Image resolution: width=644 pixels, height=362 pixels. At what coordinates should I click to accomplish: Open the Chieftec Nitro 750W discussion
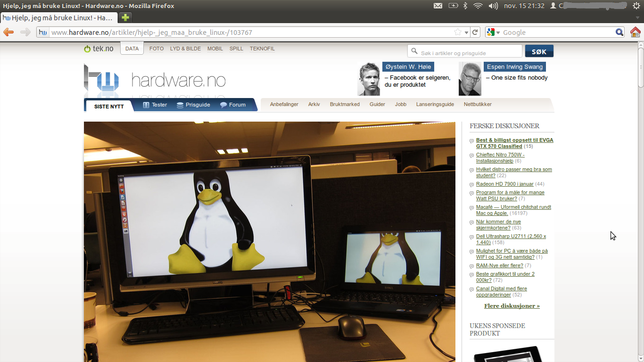coord(500,158)
